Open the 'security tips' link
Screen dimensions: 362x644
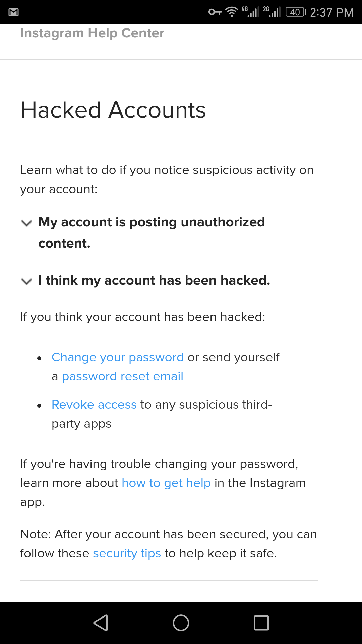pos(127,553)
